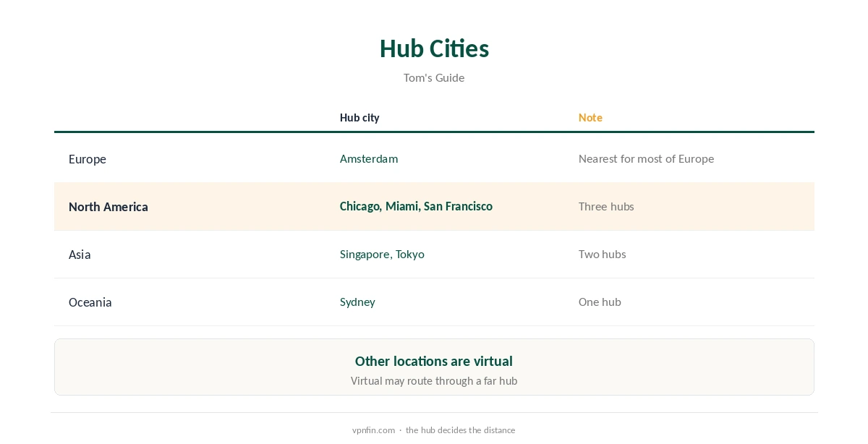Click the 'One hub' note

point(600,302)
